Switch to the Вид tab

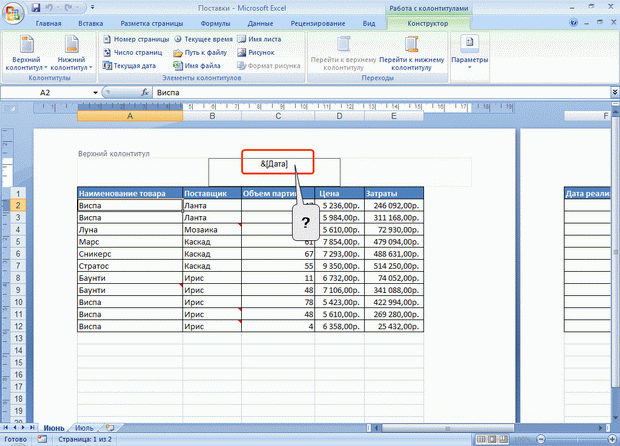click(x=369, y=23)
